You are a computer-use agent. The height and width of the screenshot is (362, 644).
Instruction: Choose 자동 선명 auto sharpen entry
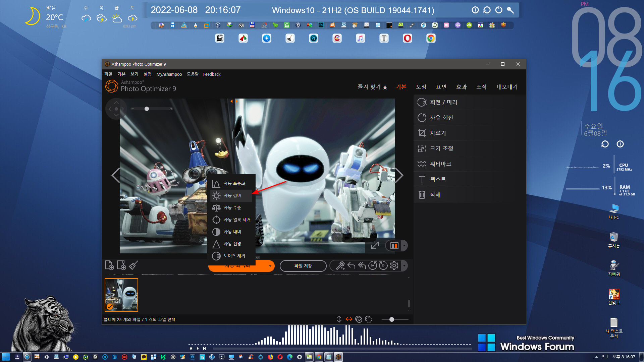pyautogui.click(x=231, y=244)
